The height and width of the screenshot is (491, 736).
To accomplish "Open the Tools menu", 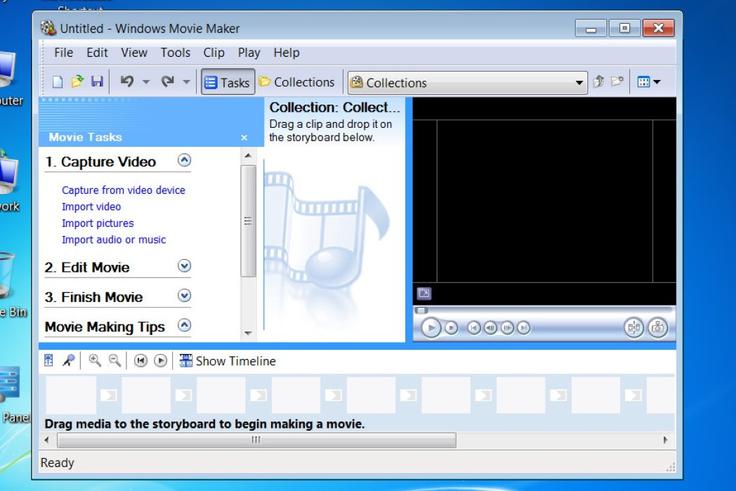I will 175,53.
